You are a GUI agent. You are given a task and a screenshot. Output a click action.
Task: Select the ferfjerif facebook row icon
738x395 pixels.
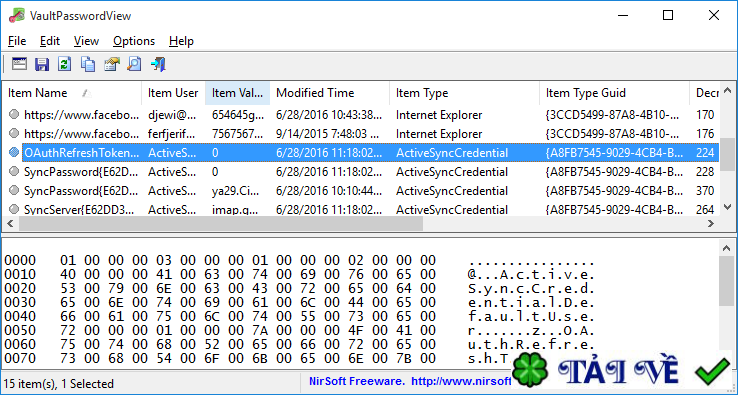point(14,133)
